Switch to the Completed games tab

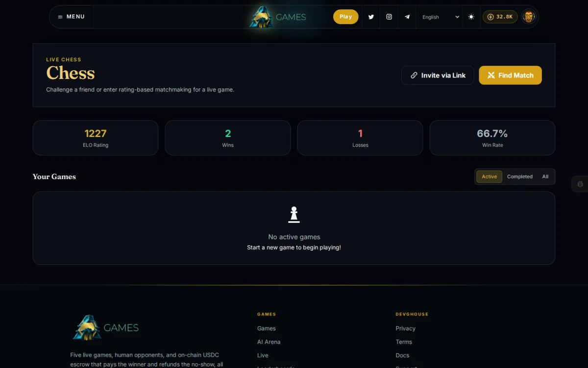[520, 177]
